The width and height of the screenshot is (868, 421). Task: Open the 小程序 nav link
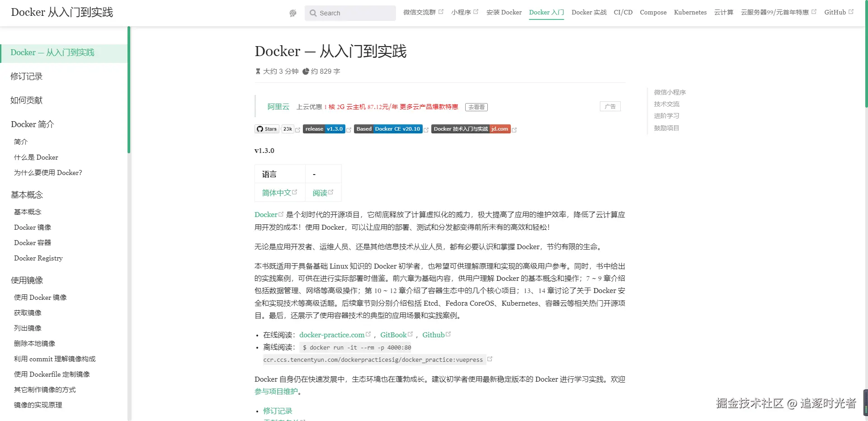[x=464, y=12]
